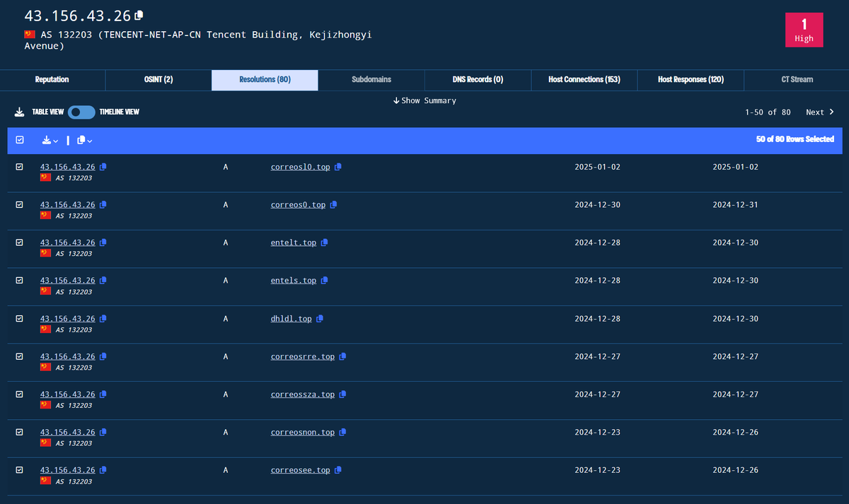The image size is (849, 504).
Task: Uncheck the correossza.top row checkbox
Action: (x=19, y=394)
